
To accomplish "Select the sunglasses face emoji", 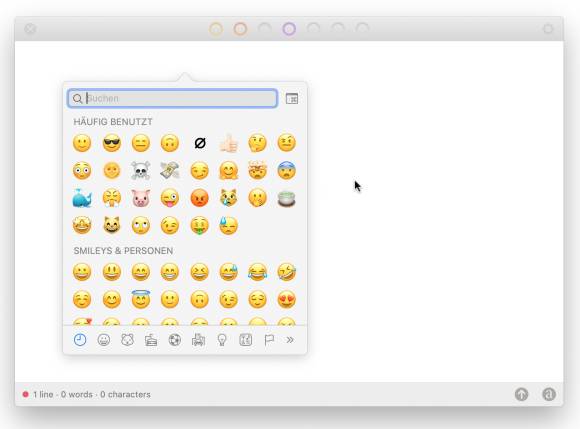I will point(111,143).
